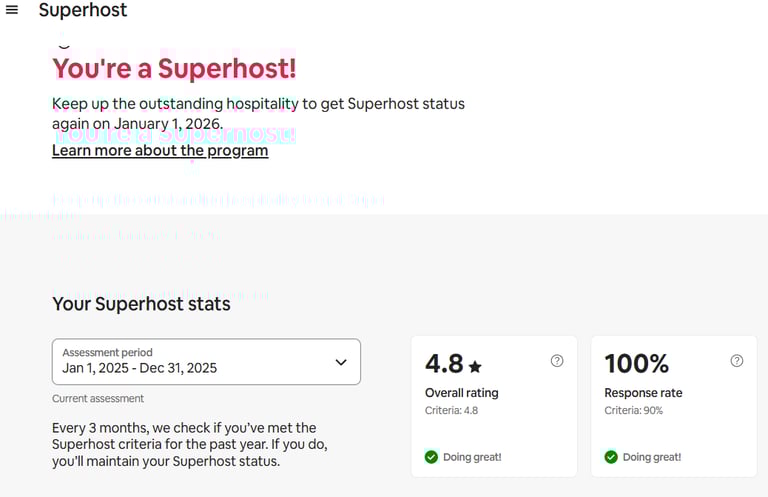Click the 4.8 rating value

pos(444,364)
